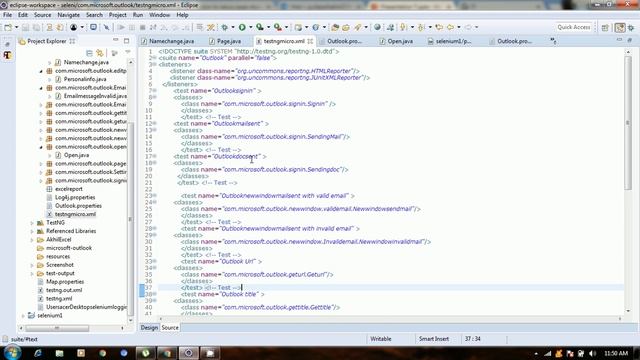
Task: Open the Window menu
Action: click(159, 15)
